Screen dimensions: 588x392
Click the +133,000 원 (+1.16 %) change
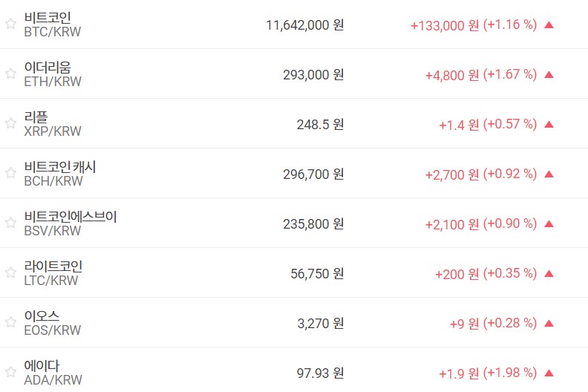[473, 24]
